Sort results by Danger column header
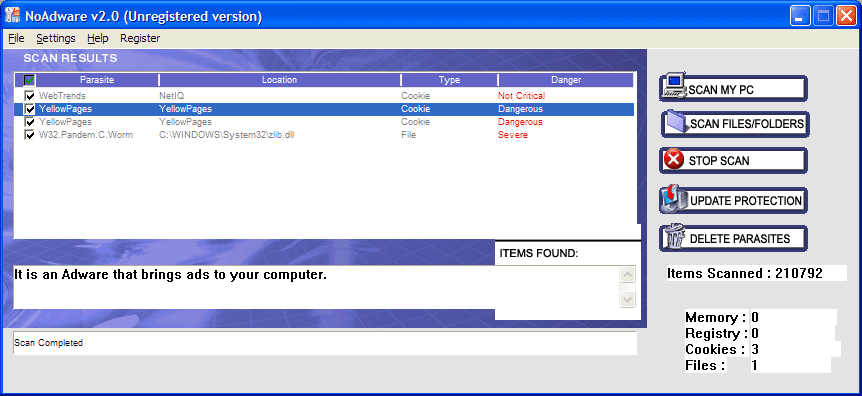 566,80
